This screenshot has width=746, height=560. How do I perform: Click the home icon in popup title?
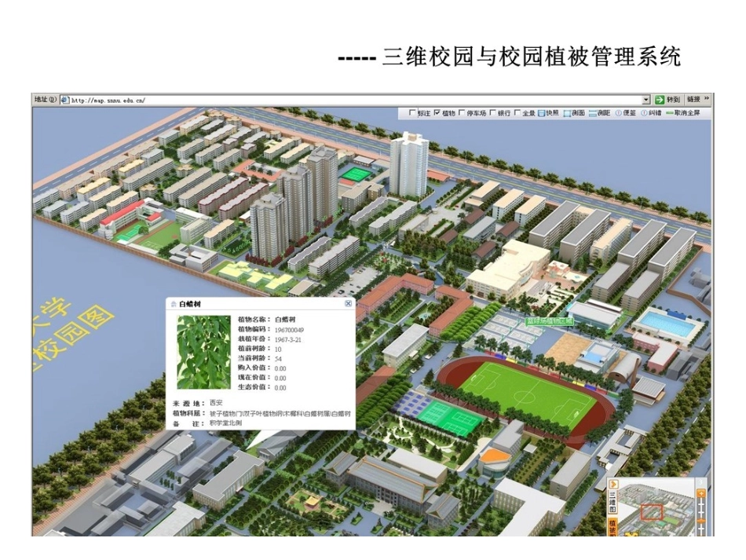click(174, 304)
